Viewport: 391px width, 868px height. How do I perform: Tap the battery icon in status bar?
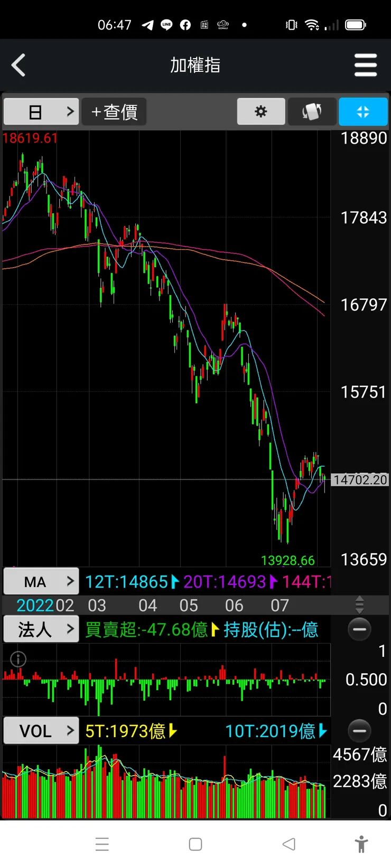356,25
